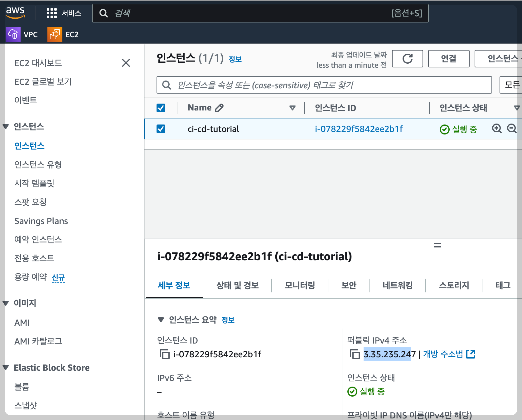Open 인스턴스 유형 in sidebar
522x420 pixels.
pos(38,164)
